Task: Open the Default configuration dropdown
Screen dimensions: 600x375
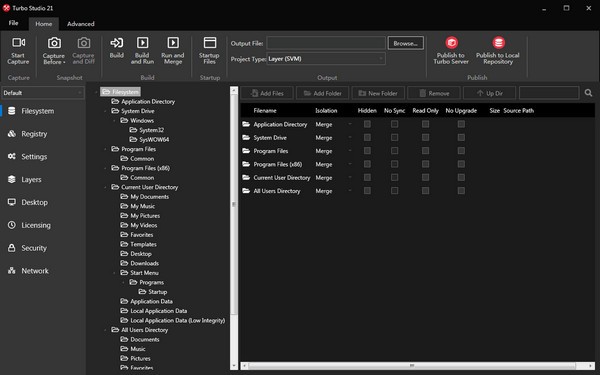Action: tap(42, 93)
